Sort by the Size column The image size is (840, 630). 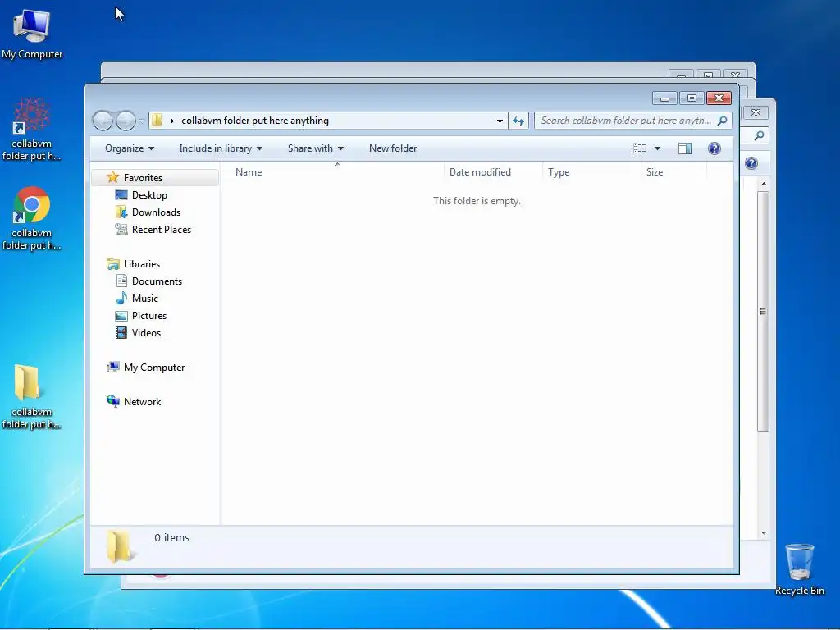(674, 172)
